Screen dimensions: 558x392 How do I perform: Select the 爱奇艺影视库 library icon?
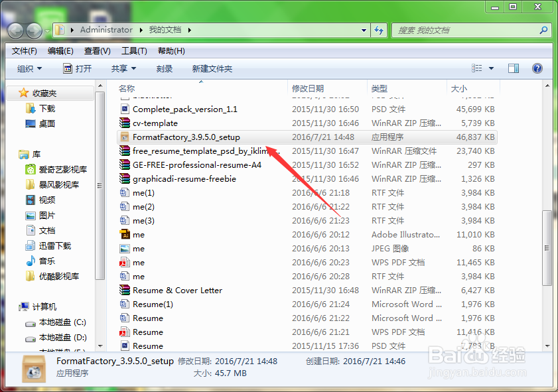click(31, 169)
